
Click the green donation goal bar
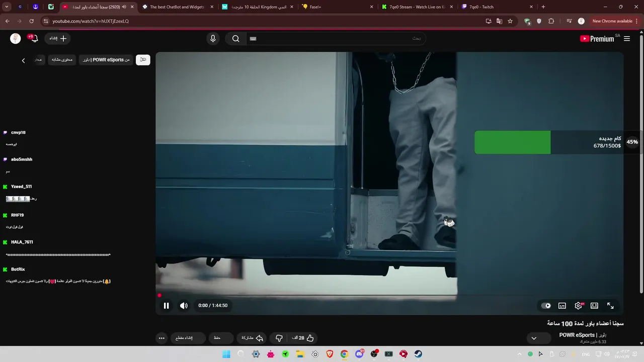tap(512, 142)
